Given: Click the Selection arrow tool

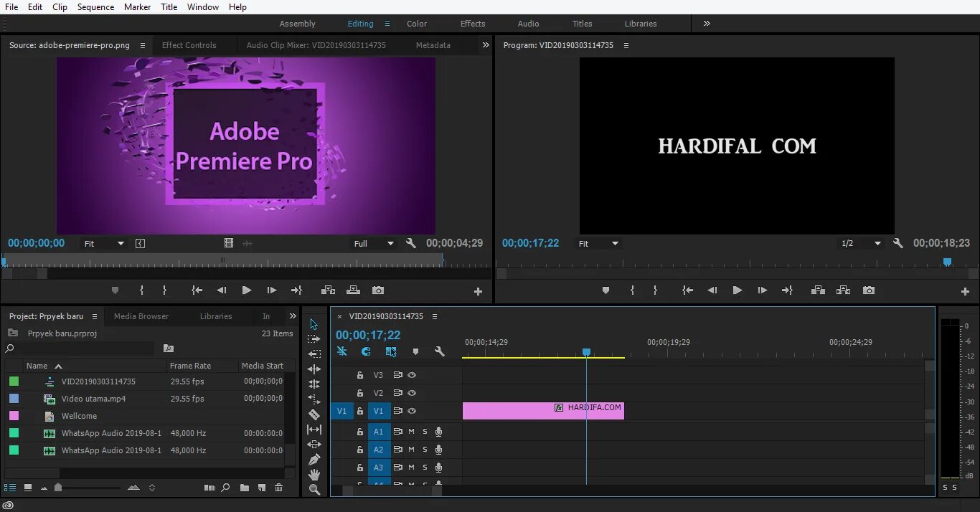Looking at the screenshot, I should point(314,324).
